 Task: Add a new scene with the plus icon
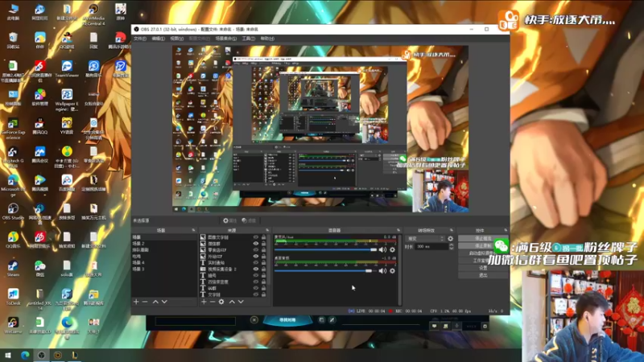point(136,302)
